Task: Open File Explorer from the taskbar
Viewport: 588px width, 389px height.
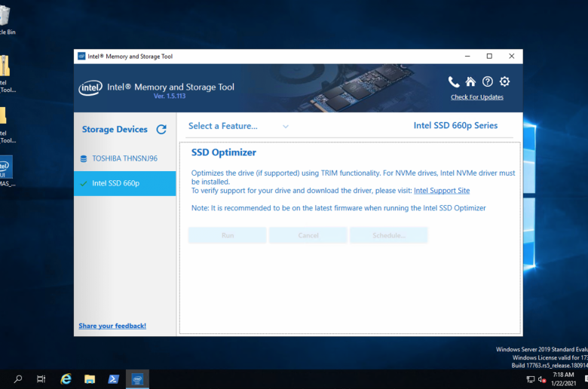Action: pos(90,379)
